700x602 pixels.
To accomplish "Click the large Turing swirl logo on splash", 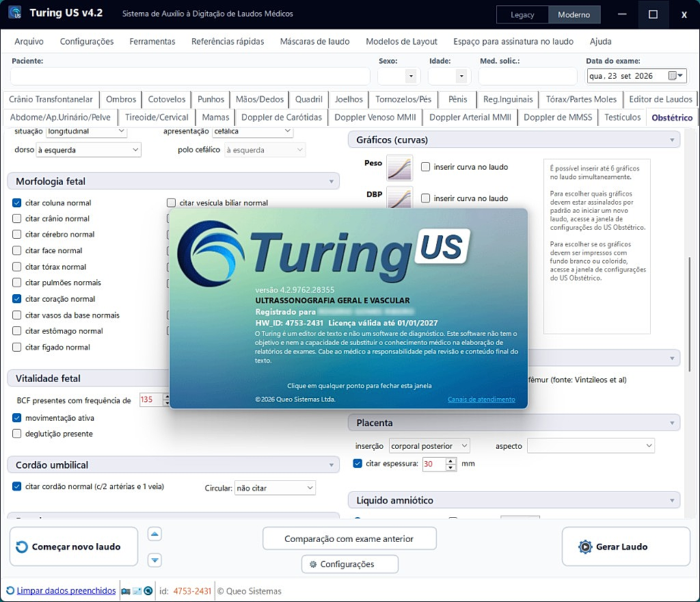I will [x=211, y=253].
